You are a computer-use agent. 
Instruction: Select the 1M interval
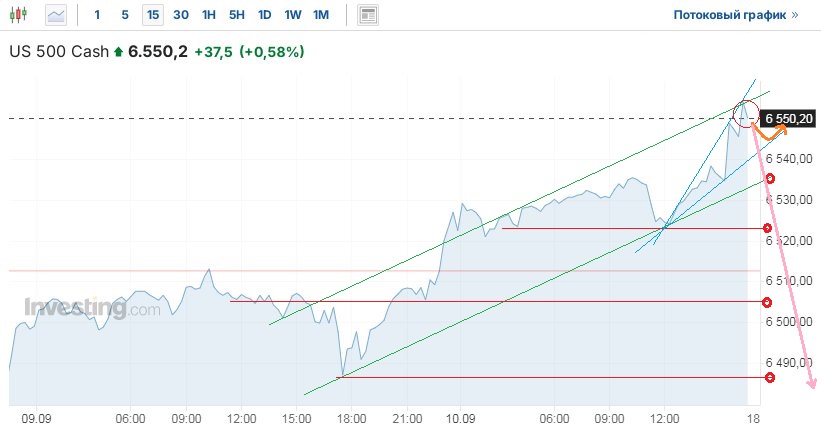coord(321,15)
